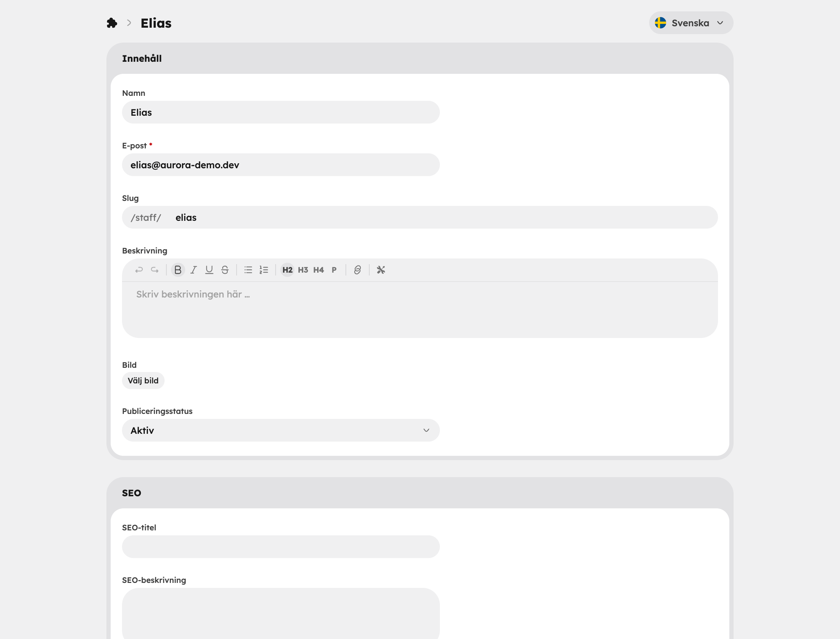Click the Slug input with elias
Viewport: 840px width, 639px height.
tap(443, 218)
